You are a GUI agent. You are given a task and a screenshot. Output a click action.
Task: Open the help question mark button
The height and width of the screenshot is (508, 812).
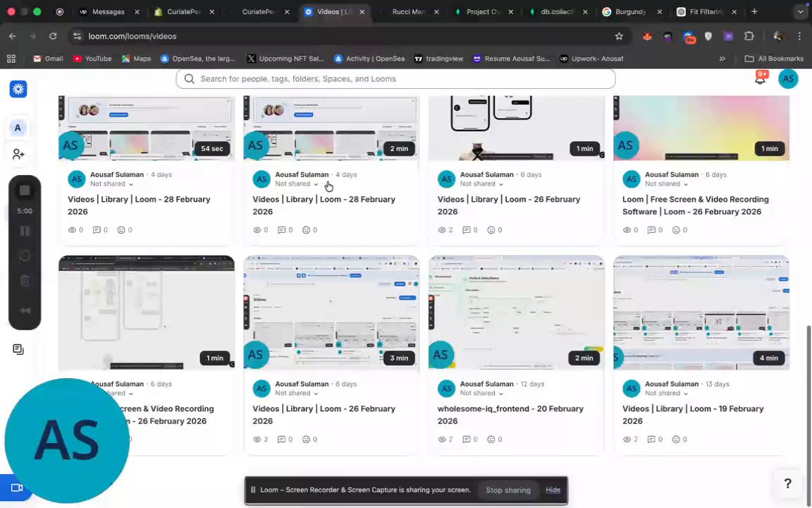[x=787, y=483]
